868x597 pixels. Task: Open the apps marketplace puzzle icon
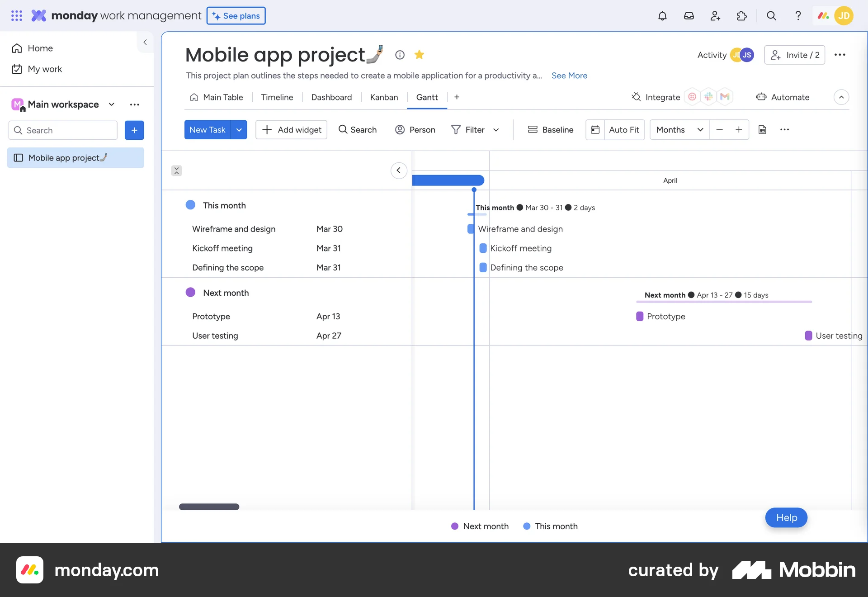(741, 16)
